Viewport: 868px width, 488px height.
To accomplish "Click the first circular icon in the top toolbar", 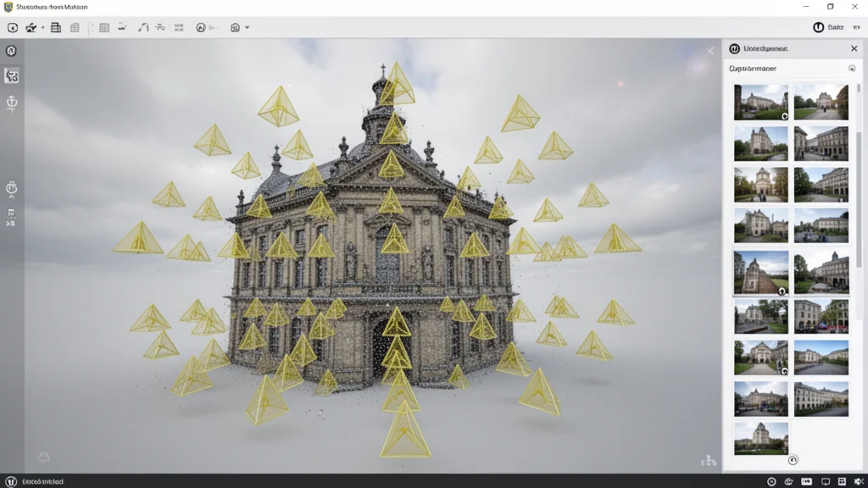I will coord(13,27).
